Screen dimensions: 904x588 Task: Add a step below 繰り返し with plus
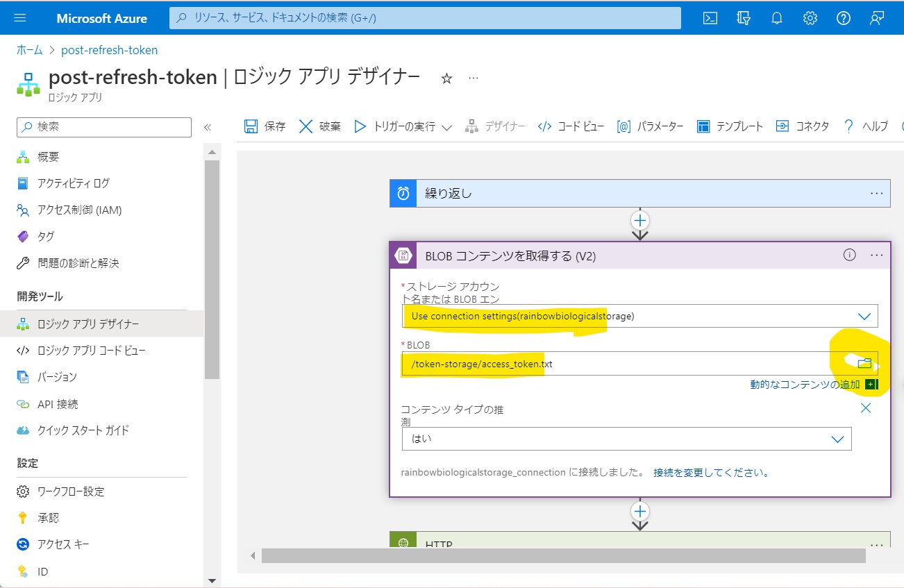tap(639, 221)
